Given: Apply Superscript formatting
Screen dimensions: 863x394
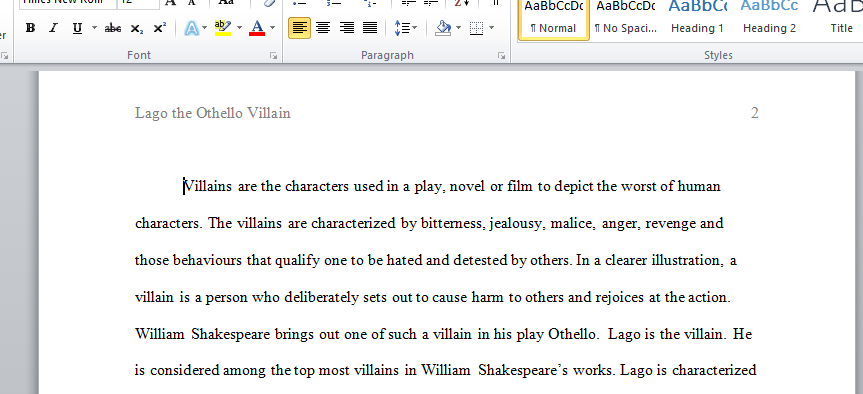Looking at the screenshot, I should (160, 28).
